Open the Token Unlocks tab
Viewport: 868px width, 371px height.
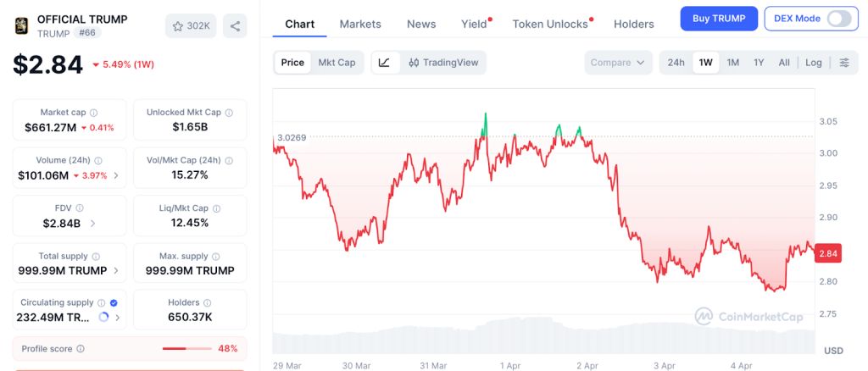coord(550,24)
